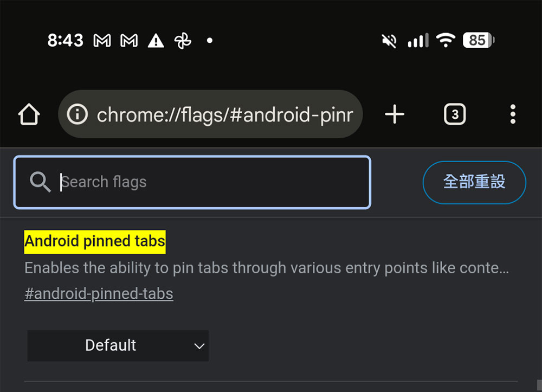Open the tab switcher showing 3 tabs
Viewport: 542px width, 392px height.
(454, 114)
